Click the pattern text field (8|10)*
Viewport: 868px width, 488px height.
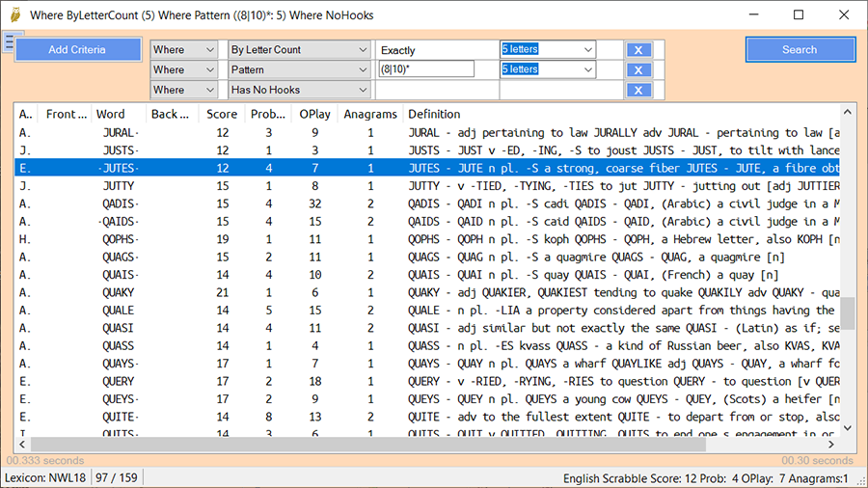[x=426, y=69]
